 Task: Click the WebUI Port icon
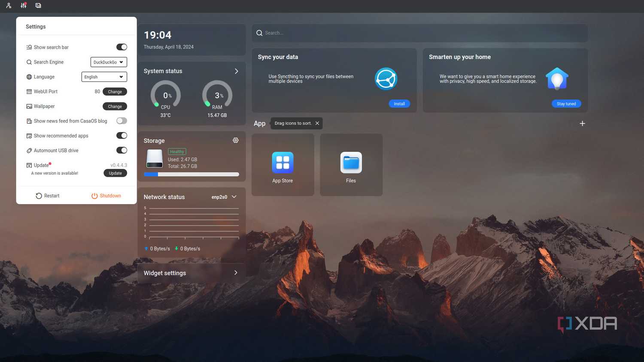coord(29,92)
